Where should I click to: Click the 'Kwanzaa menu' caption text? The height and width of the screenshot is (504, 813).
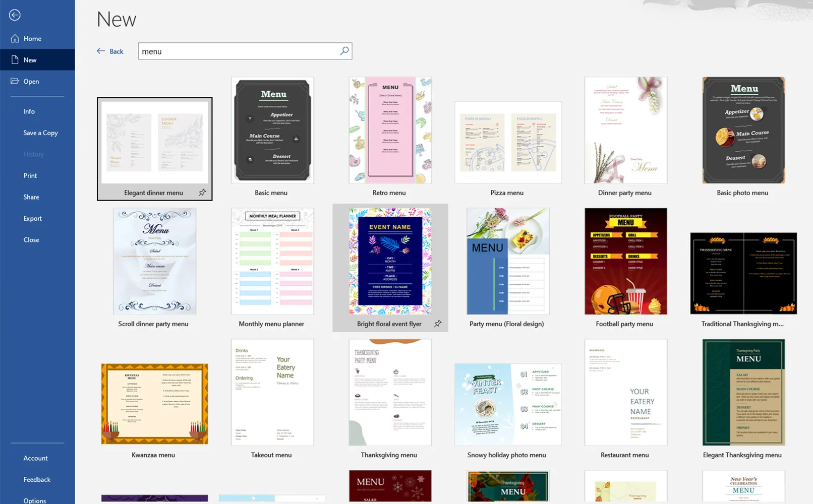point(153,455)
